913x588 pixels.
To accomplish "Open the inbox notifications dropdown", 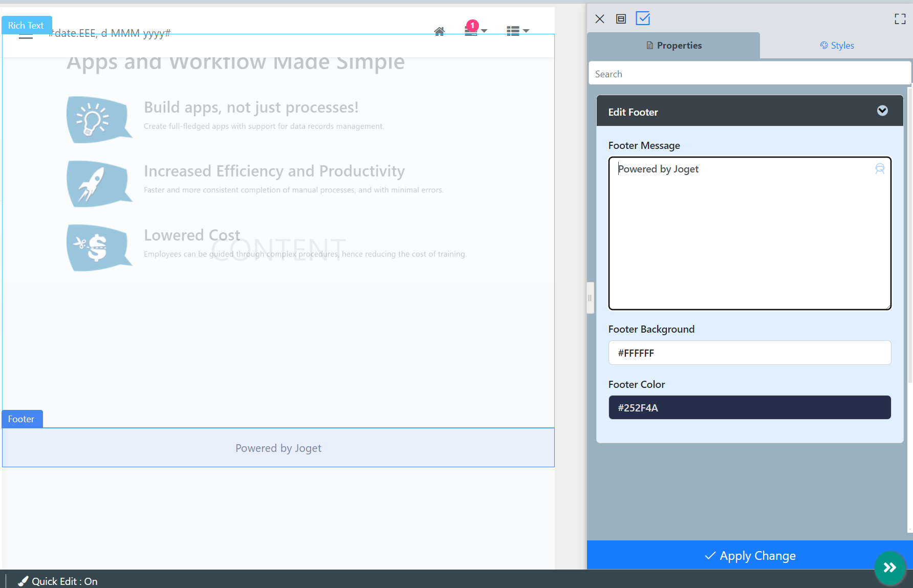I will tap(475, 31).
